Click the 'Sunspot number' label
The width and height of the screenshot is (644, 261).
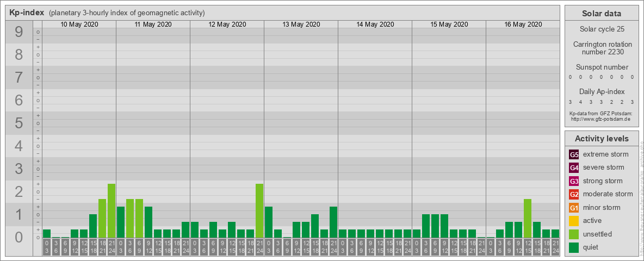coord(602,67)
